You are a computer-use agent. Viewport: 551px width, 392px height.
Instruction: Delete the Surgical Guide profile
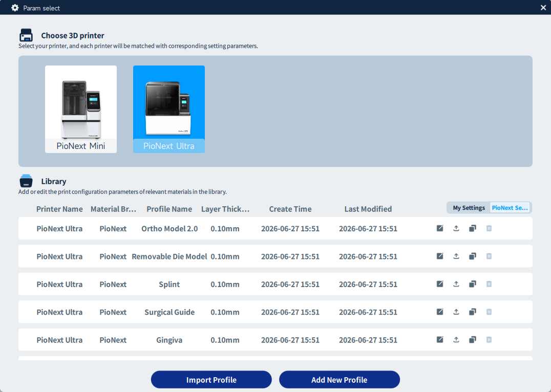coord(489,312)
